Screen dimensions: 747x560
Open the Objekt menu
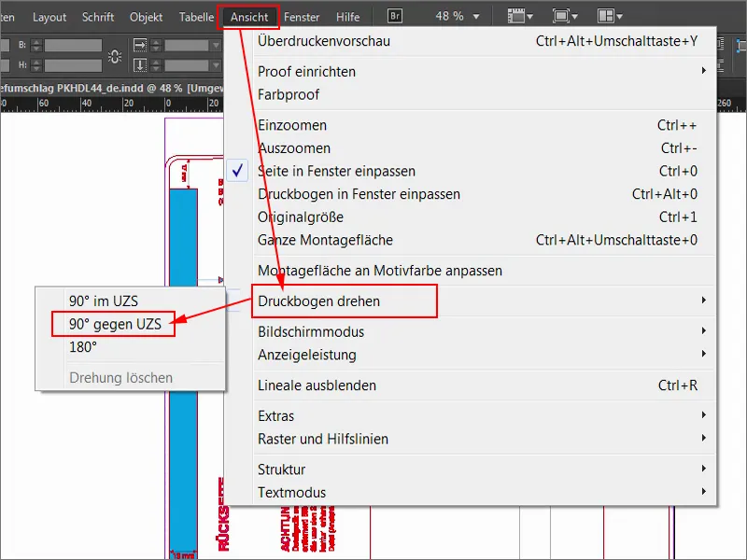146,17
